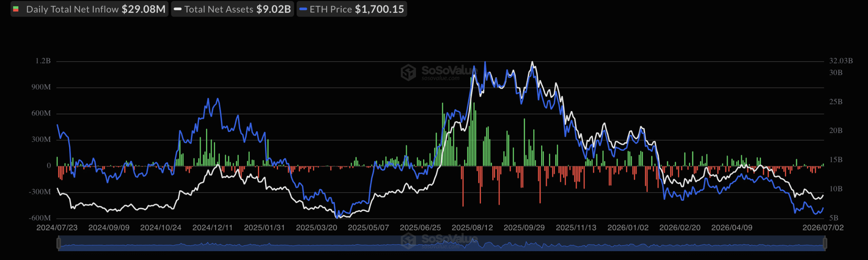868x260 pixels.
Task: Toggle the ETH Price legend series
Action: pos(352,9)
